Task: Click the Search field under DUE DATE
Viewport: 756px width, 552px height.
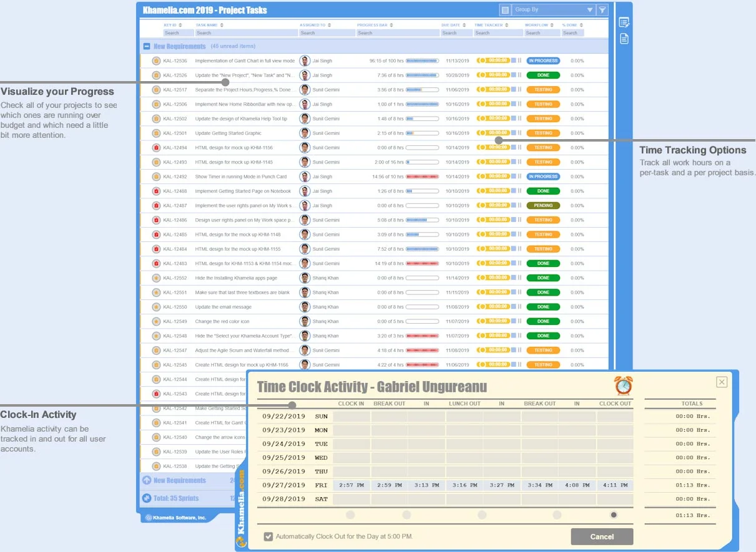Action: click(456, 33)
